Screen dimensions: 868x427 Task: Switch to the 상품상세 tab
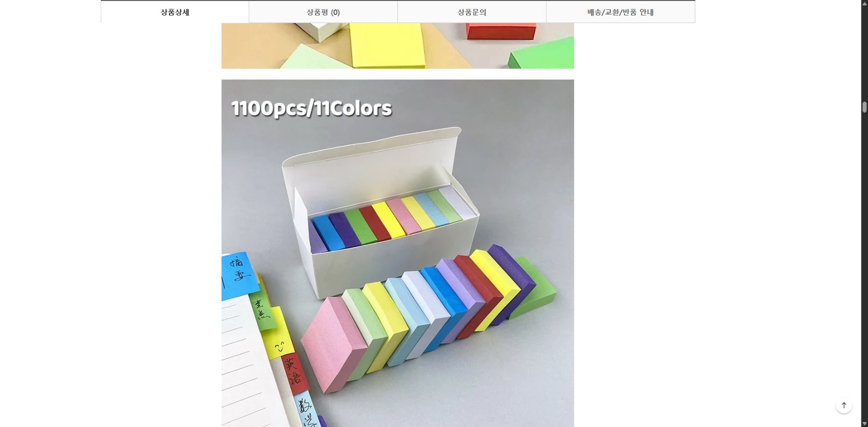[175, 12]
